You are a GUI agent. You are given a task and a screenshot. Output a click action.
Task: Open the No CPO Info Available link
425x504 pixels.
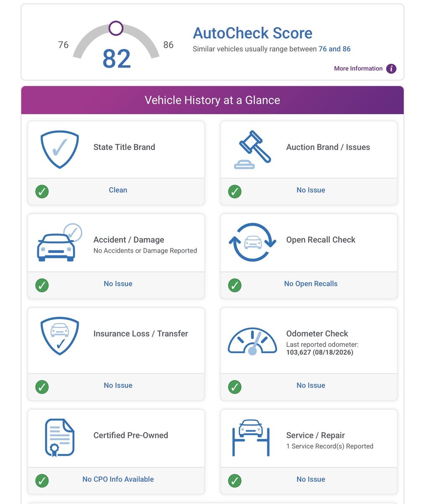click(118, 479)
